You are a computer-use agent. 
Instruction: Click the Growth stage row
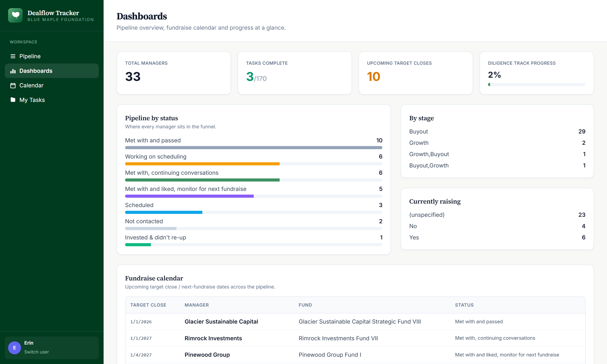pos(497,143)
